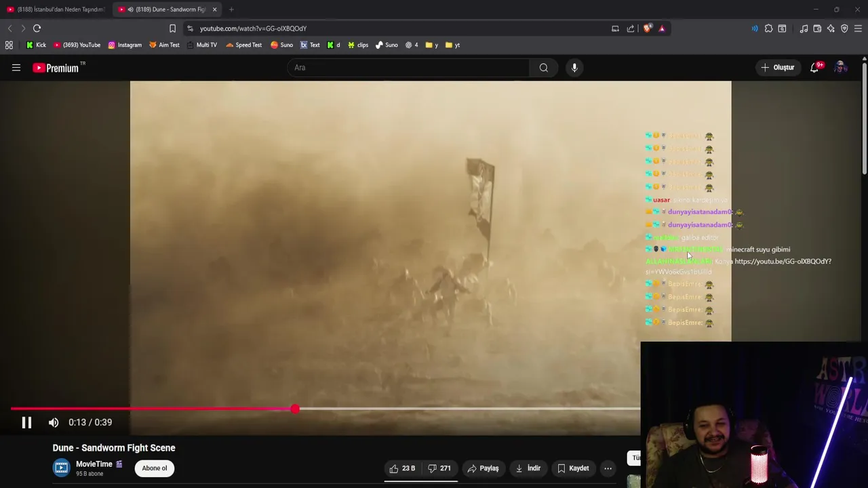Pause the Dune video playback
Image resolution: width=868 pixels, height=488 pixels.
(x=26, y=422)
